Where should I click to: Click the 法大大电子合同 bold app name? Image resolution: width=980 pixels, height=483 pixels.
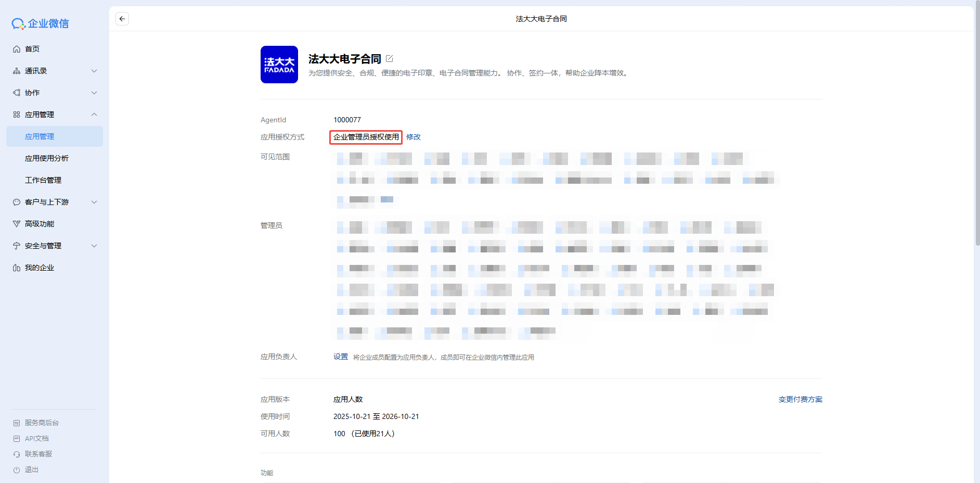click(345, 59)
